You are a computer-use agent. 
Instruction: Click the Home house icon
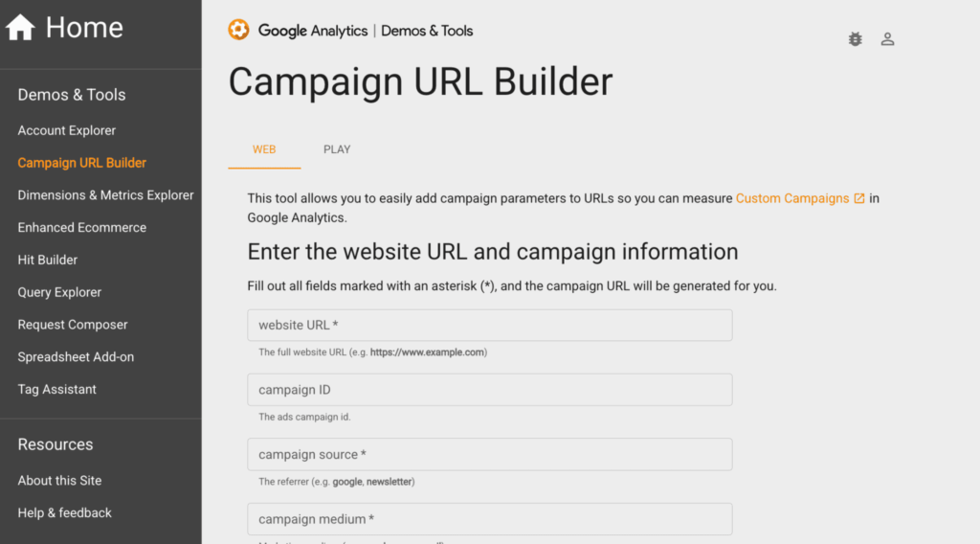coord(20,28)
